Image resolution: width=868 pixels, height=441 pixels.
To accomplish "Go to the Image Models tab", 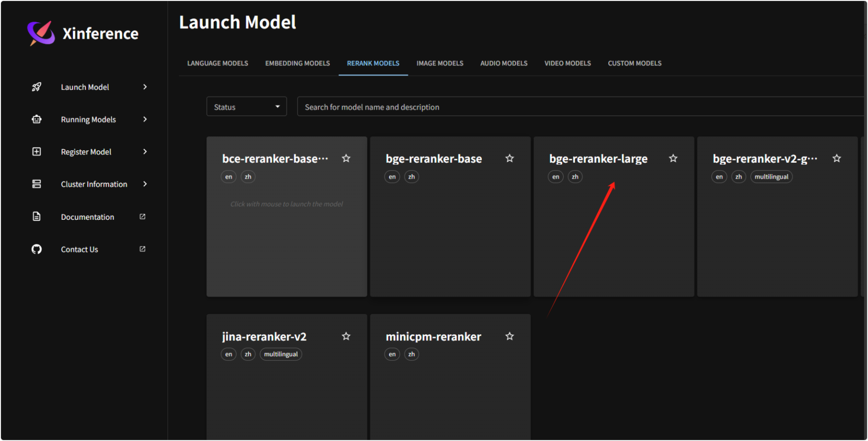I will click(x=440, y=63).
